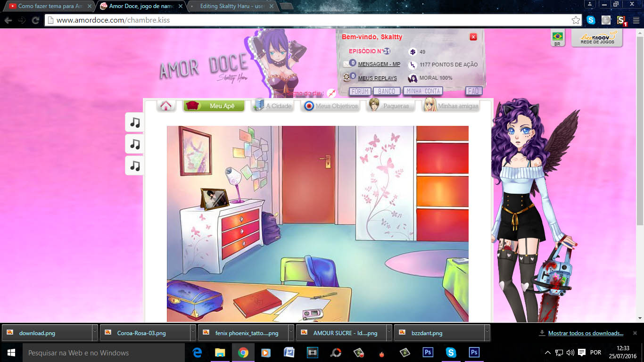Bookmark this page with the star icon
This screenshot has height=362, width=644.
point(576,20)
